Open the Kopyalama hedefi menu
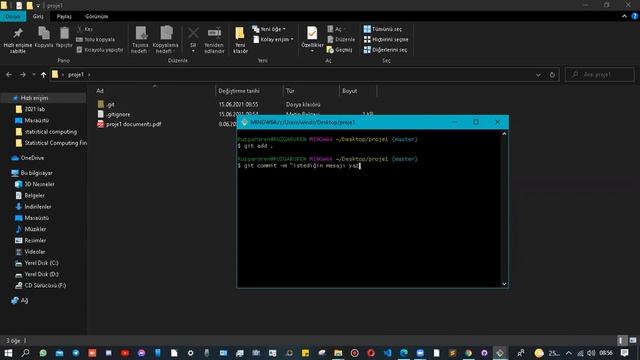 pos(165,40)
